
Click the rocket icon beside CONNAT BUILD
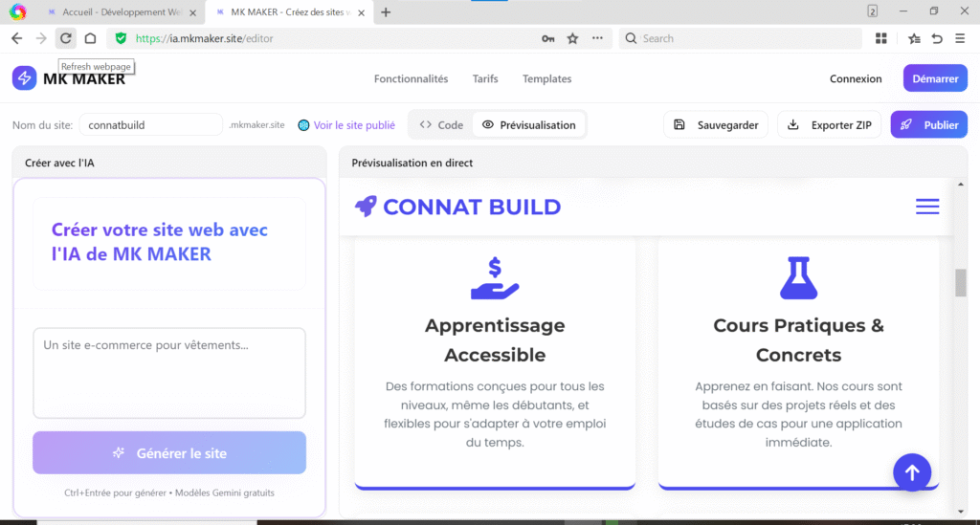tap(365, 207)
